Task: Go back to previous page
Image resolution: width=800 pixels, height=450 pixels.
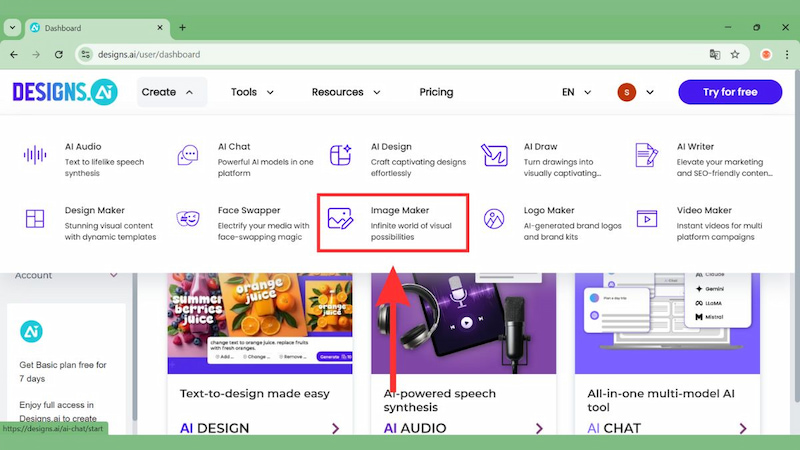Action: 14,54
